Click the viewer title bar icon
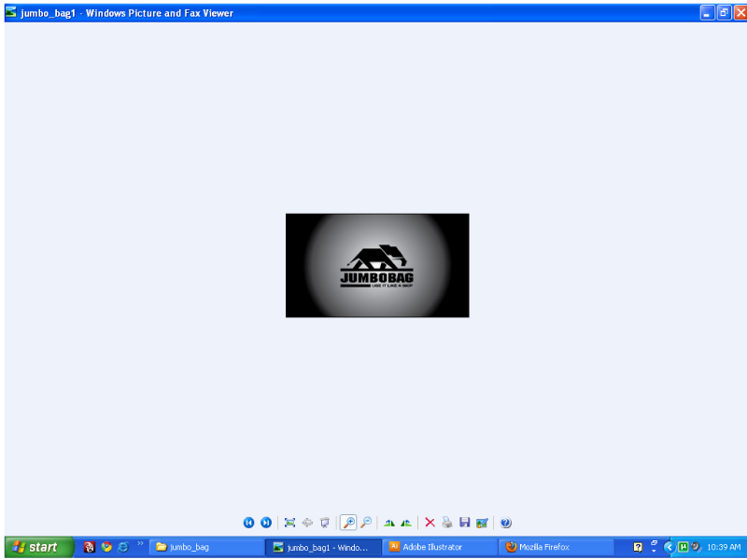This screenshot has width=747, height=560. 11,12
